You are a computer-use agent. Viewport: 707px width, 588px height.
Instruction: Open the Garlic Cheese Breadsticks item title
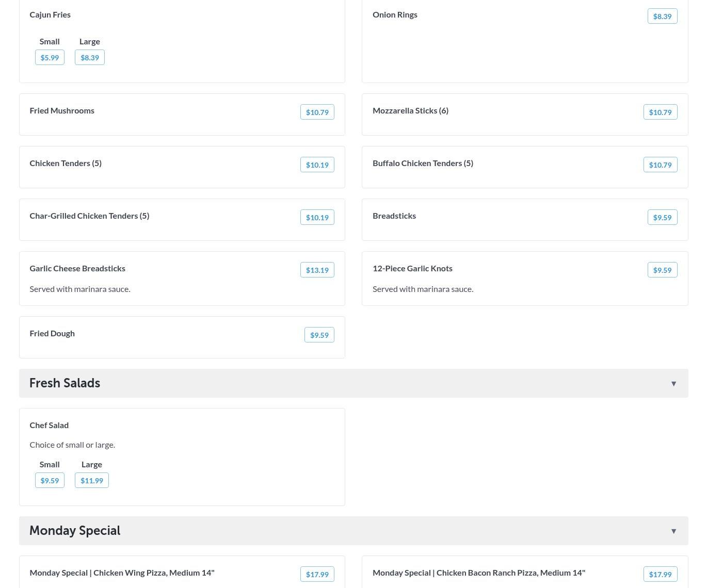(77, 268)
